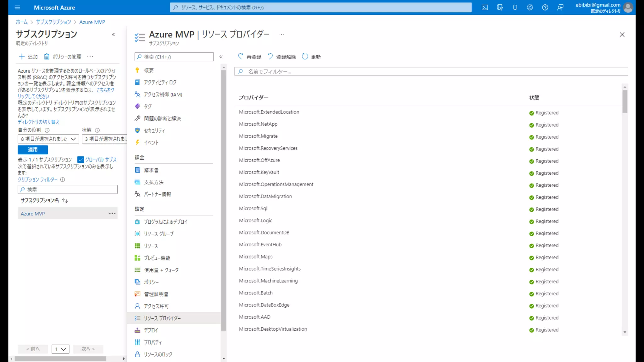The width and height of the screenshot is (644, 362).
Task: Click the 適用 apply button
Action: tap(33, 150)
